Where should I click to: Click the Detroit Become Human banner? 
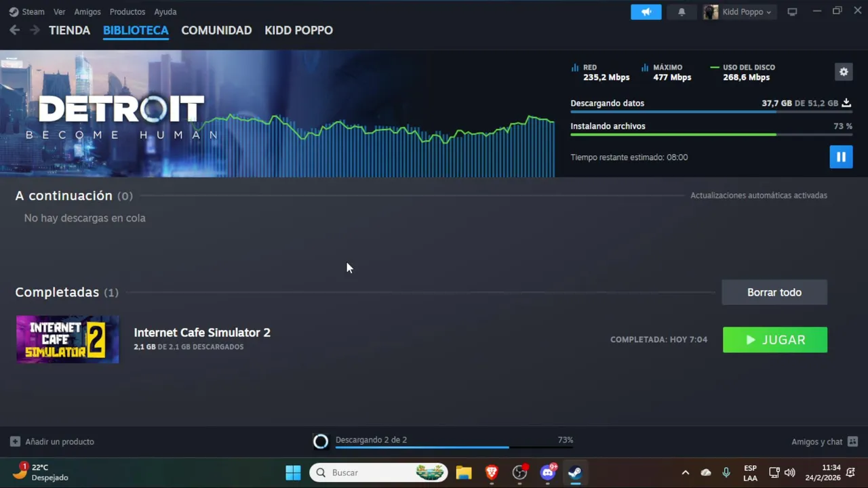[x=122, y=114]
